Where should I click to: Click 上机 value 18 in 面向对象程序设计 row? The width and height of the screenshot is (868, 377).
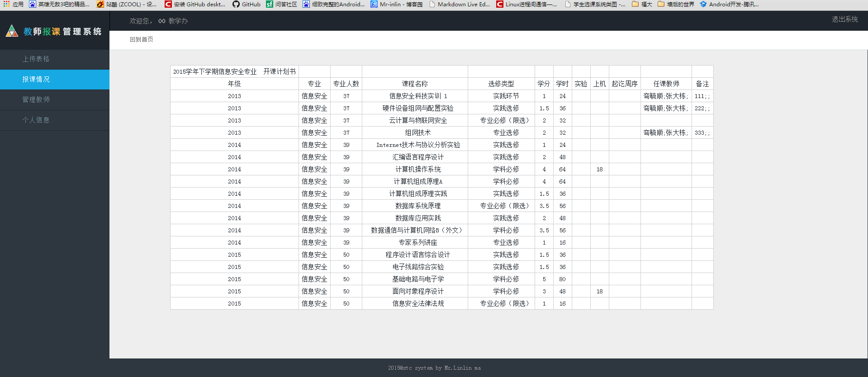(x=600, y=291)
